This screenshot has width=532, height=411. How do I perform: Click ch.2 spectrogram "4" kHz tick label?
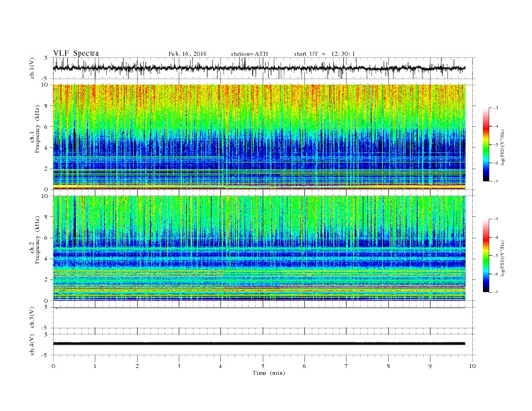(x=47, y=259)
